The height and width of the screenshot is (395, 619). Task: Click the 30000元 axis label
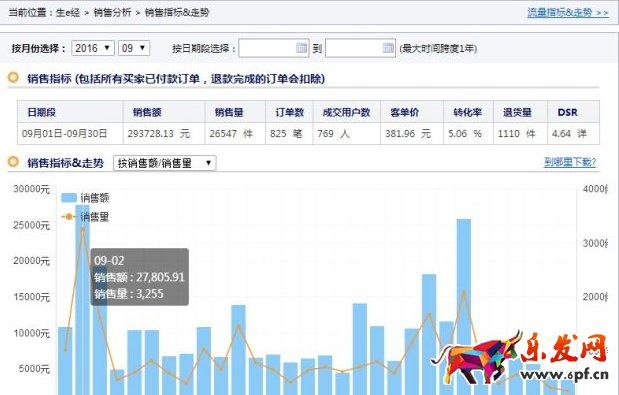(32, 189)
